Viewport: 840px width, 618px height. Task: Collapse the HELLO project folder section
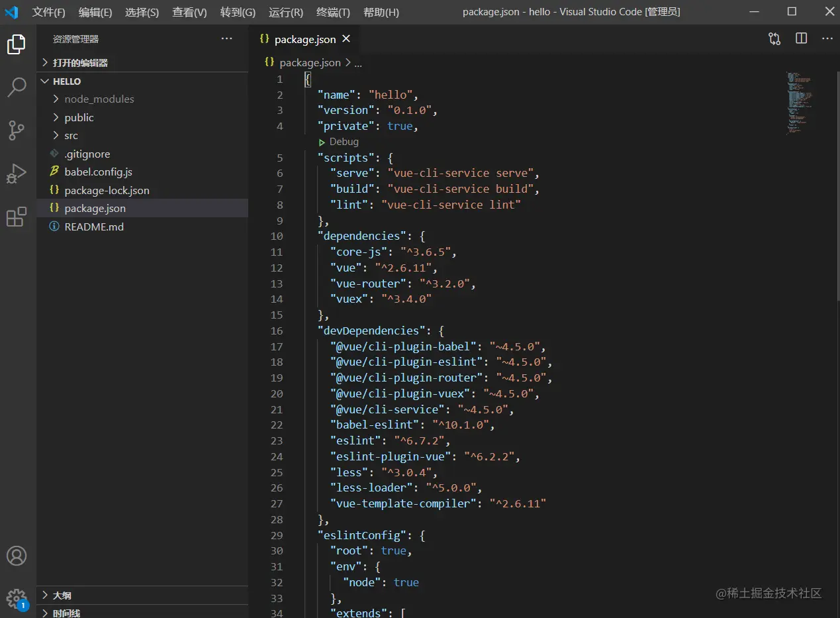[142, 81]
